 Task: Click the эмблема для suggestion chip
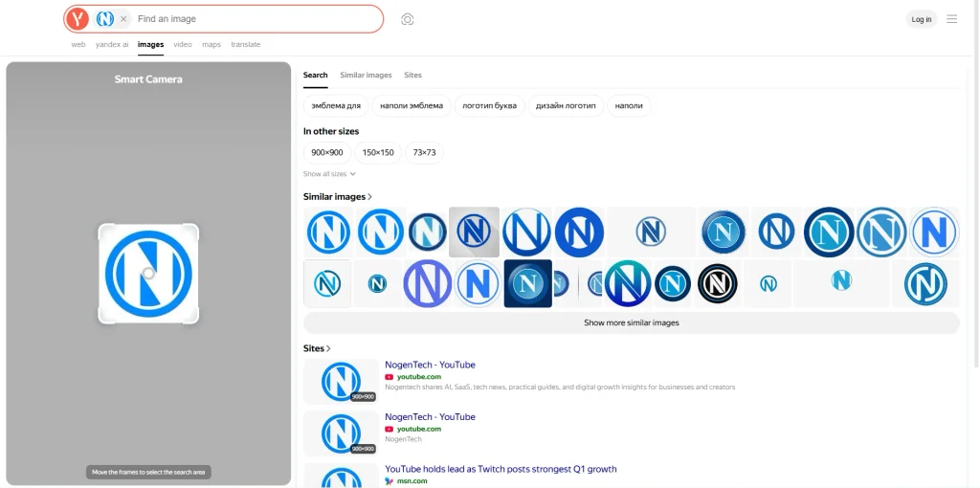coord(336,105)
